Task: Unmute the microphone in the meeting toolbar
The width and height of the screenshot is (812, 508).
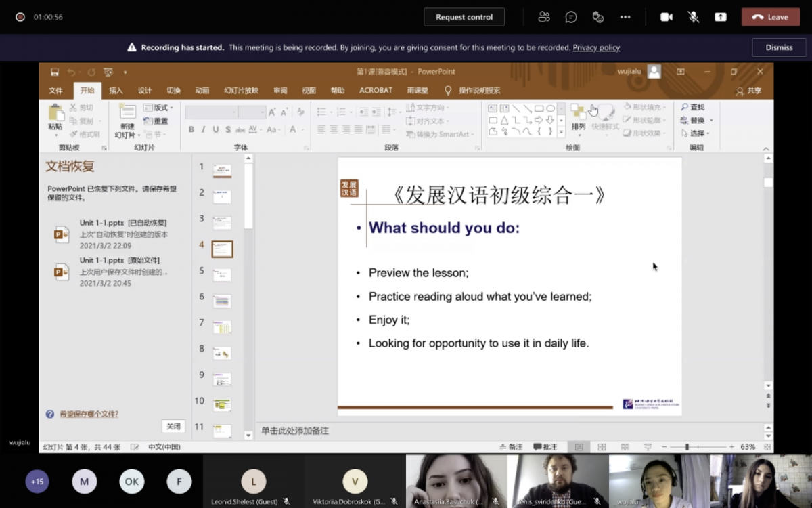Action: [x=694, y=17]
